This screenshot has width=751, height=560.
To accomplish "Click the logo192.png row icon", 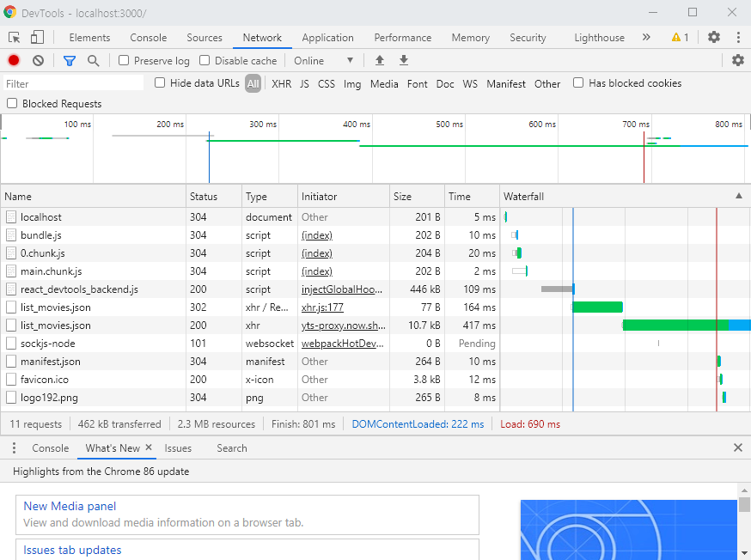I will tap(11, 398).
